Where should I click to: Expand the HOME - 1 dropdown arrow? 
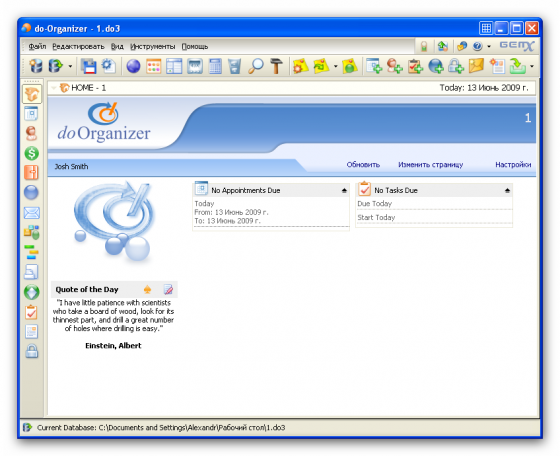pos(54,88)
